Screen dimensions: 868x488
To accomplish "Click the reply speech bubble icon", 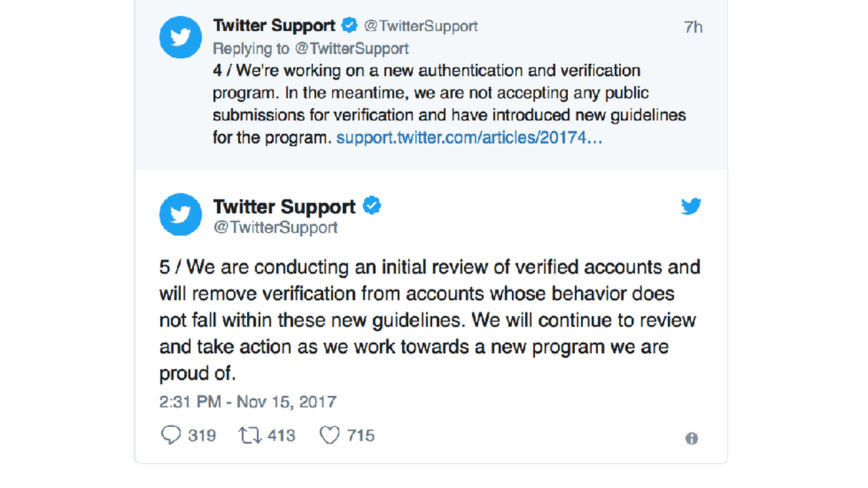I will click(x=171, y=435).
